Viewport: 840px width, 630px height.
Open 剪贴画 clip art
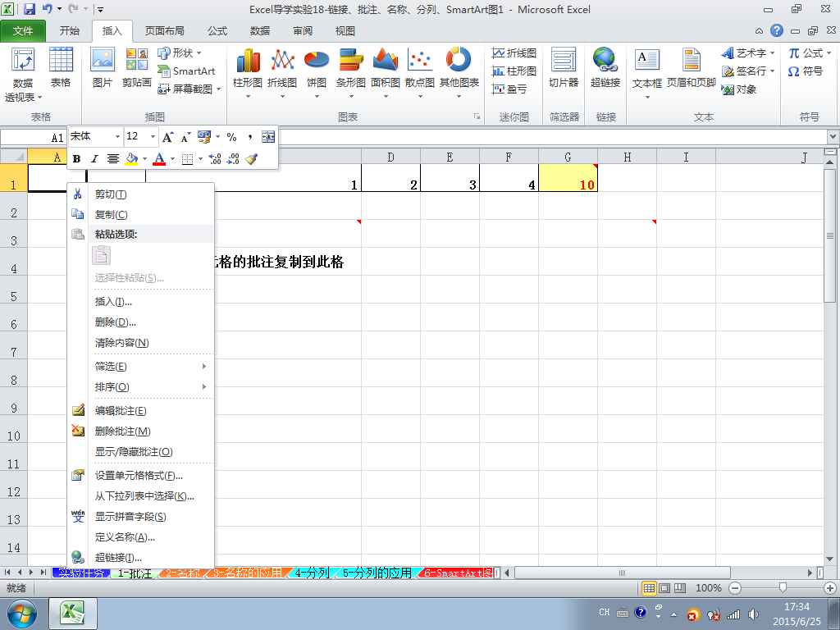point(137,67)
